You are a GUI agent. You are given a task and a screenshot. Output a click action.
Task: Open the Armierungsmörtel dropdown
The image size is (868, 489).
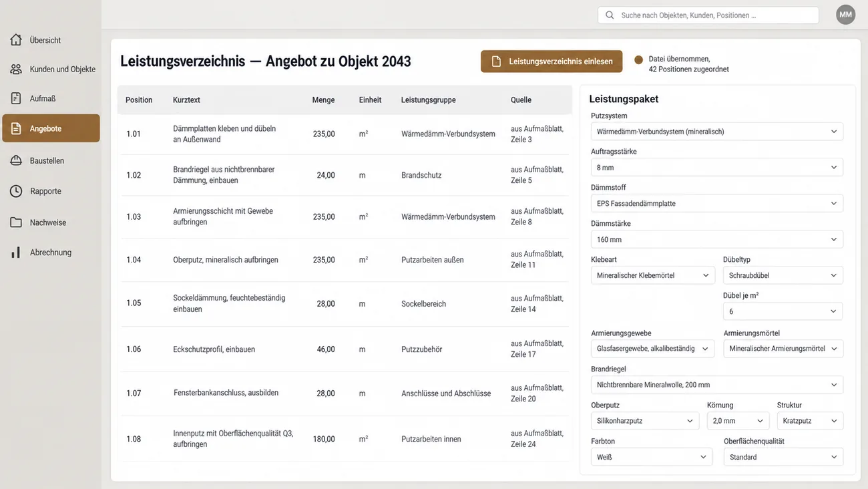783,349
